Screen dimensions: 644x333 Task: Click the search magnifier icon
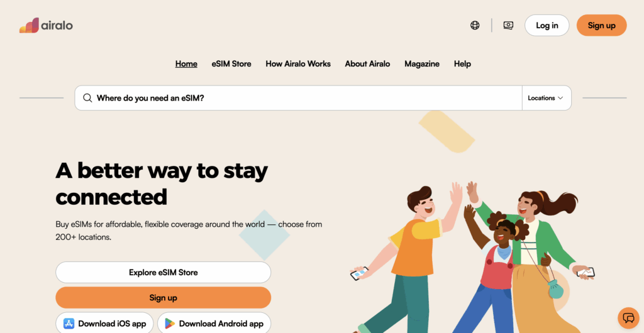(87, 98)
